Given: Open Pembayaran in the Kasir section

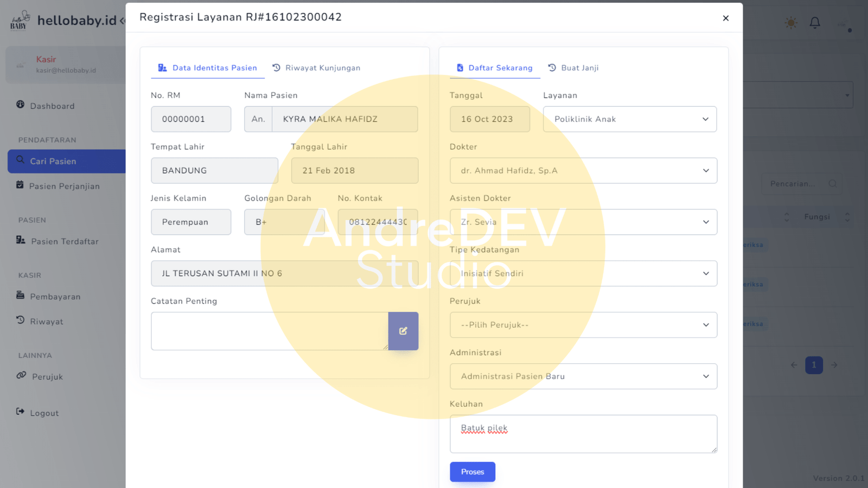Looking at the screenshot, I should (55, 297).
